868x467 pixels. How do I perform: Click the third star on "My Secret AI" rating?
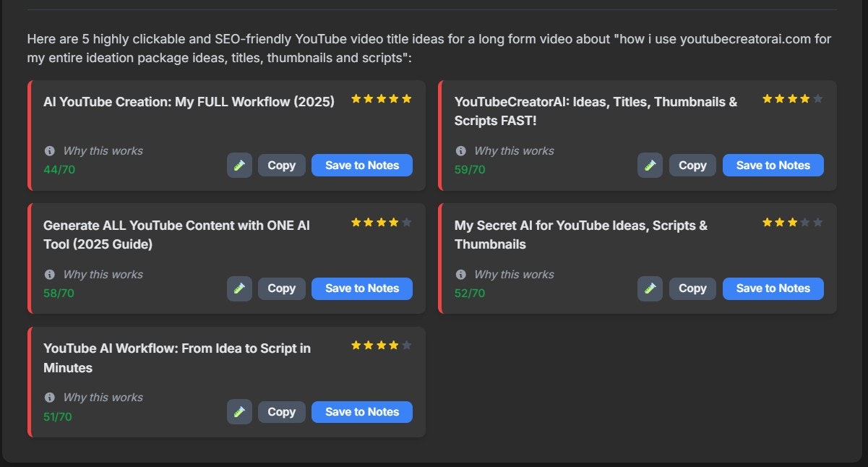click(793, 222)
